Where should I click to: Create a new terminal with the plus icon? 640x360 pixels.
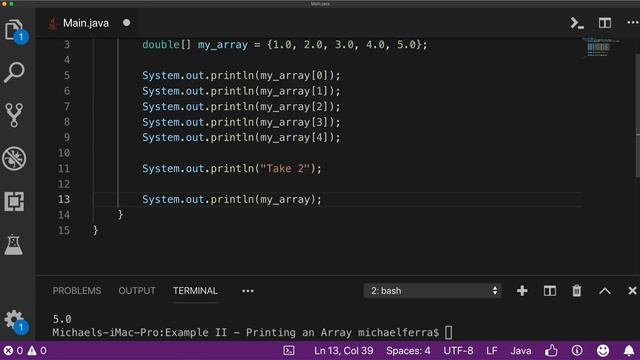(x=522, y=291)
